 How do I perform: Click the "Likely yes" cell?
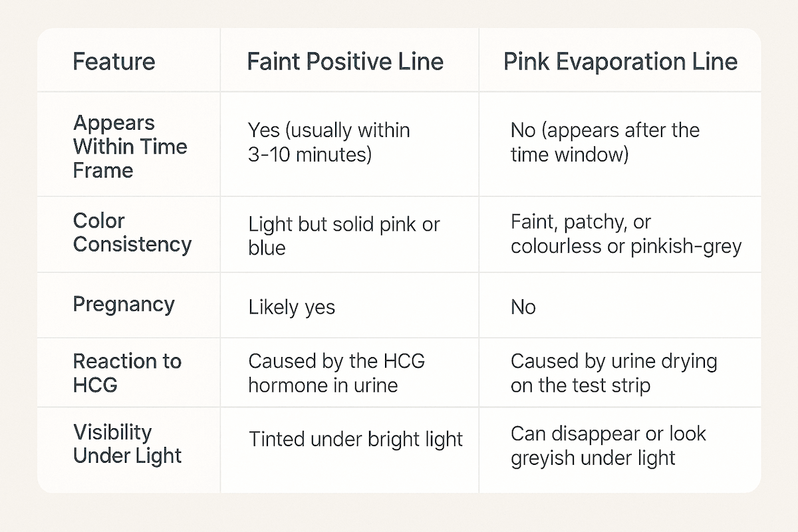click(x=291, y=307)
